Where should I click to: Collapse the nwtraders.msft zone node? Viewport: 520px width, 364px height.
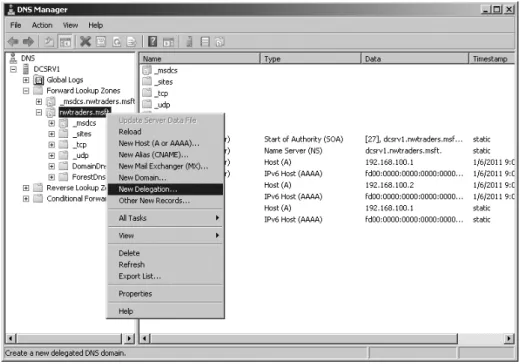pos(39,112)
